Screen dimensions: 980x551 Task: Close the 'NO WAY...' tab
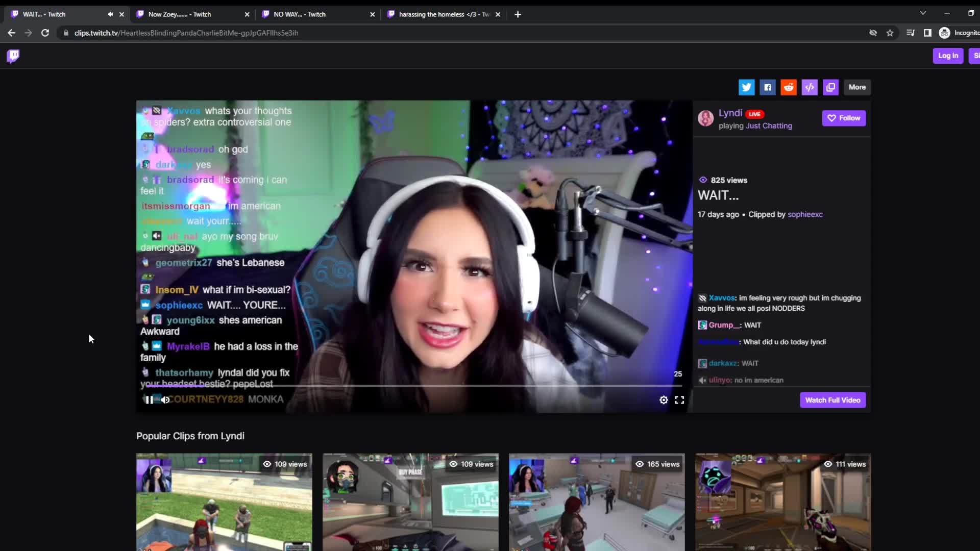(x=372, y=14)
